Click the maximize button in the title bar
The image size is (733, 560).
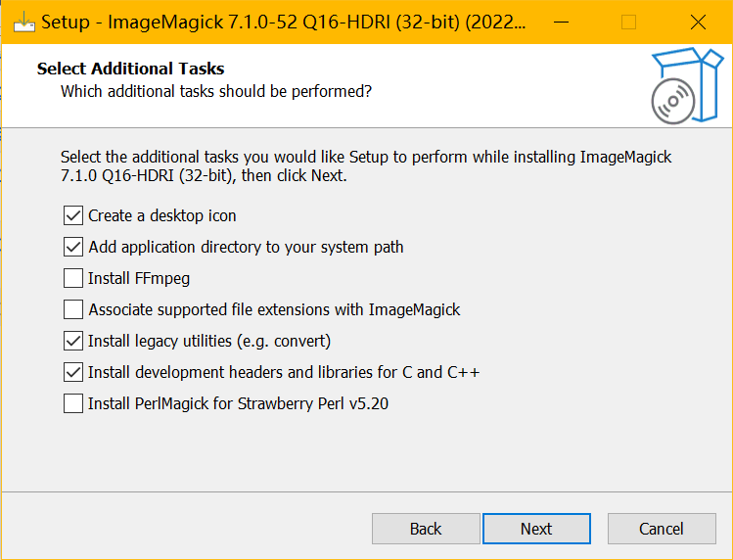coord(628,22)
